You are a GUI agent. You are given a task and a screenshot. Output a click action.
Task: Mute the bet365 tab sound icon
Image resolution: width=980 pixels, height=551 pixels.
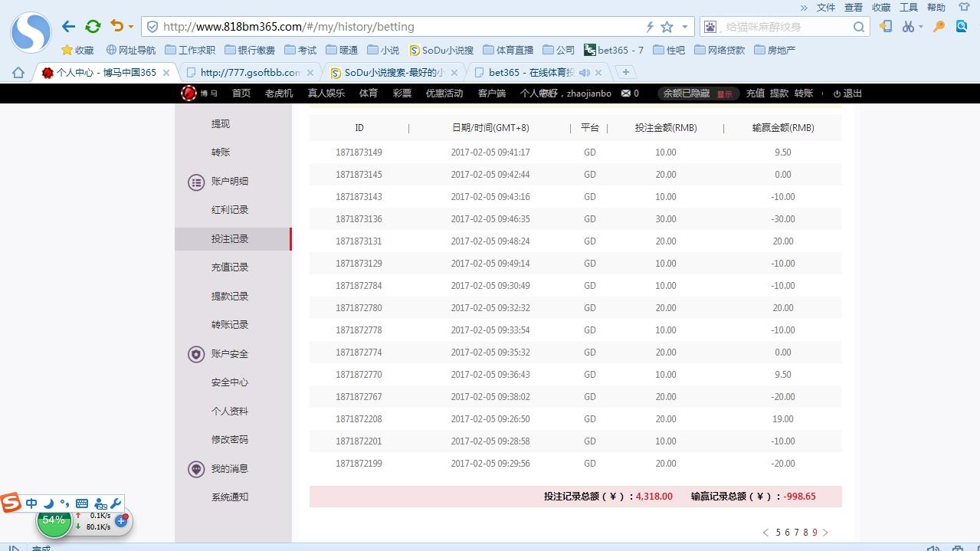click(584, 73)
